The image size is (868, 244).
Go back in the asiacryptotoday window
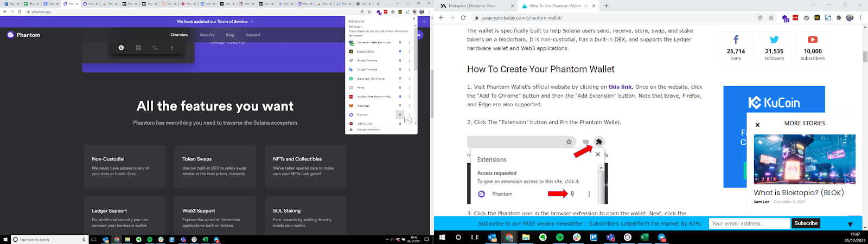[x=441, y=17]
